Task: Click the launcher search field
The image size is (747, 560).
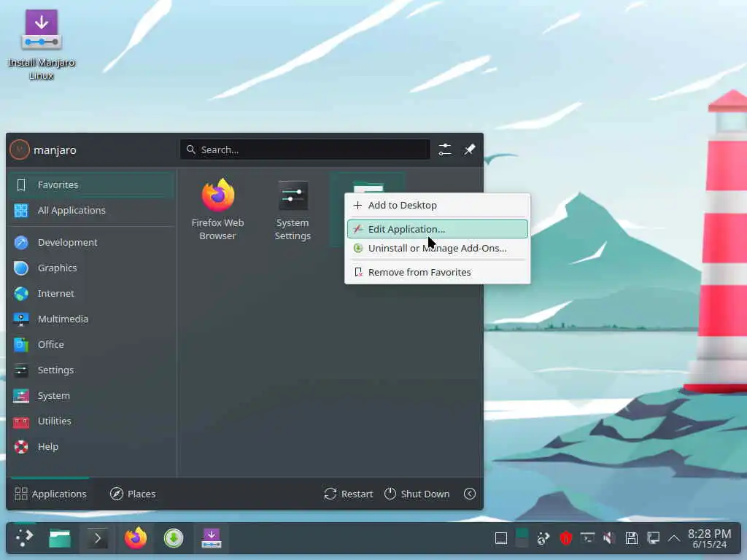Action: click(306, 149)
